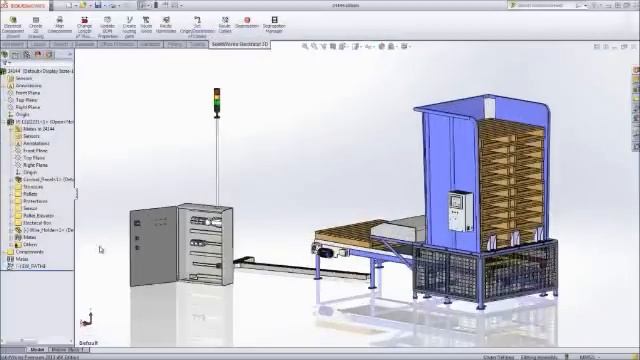
Task: Open the Display Style flyout
Action: tap(356, 47)
